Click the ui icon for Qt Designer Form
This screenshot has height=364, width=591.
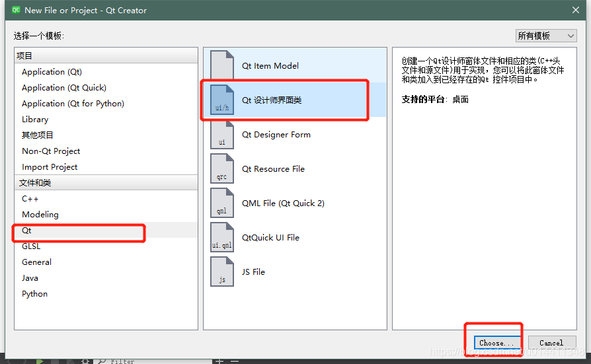tap(222, 135)
